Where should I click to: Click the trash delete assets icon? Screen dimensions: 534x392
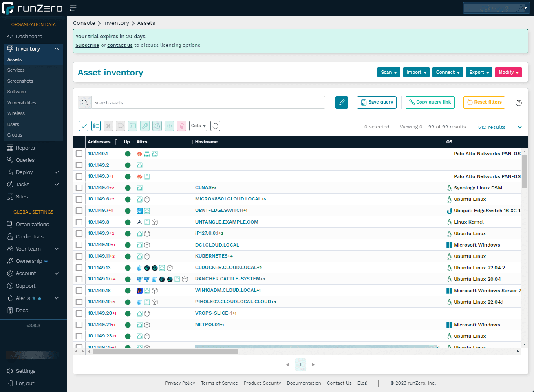pos(182,126)
